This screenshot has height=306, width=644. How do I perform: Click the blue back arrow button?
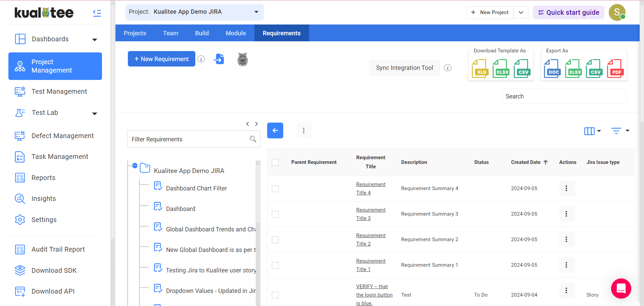click(x=275, y=130)
